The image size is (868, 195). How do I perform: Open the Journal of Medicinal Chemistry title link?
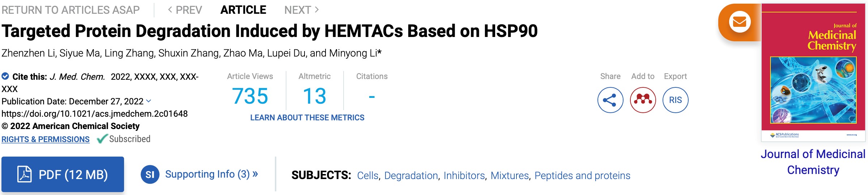(x=813, y=162)
